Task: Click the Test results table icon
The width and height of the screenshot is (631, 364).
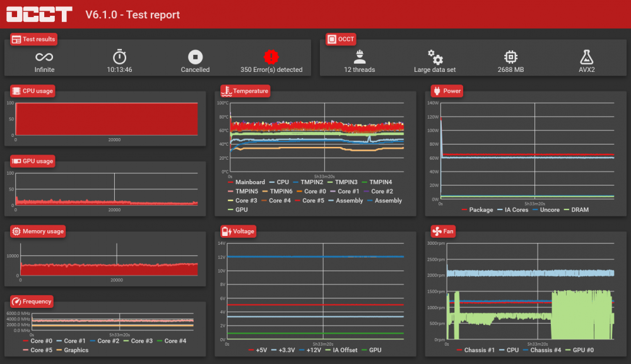Action: point(16,39)
